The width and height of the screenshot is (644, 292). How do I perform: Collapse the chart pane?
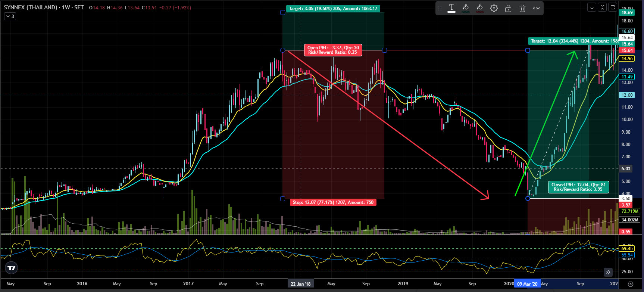pyautogui.click(x=602, y=7)
